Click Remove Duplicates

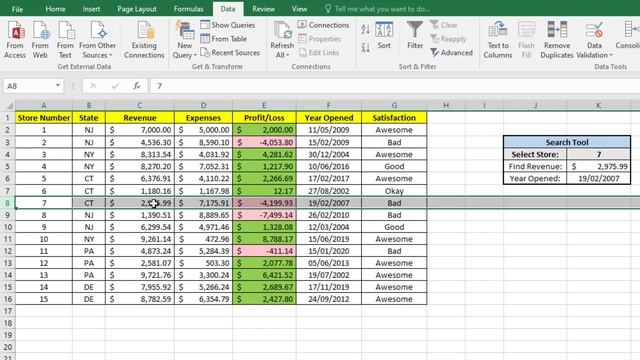pos(557,40)
